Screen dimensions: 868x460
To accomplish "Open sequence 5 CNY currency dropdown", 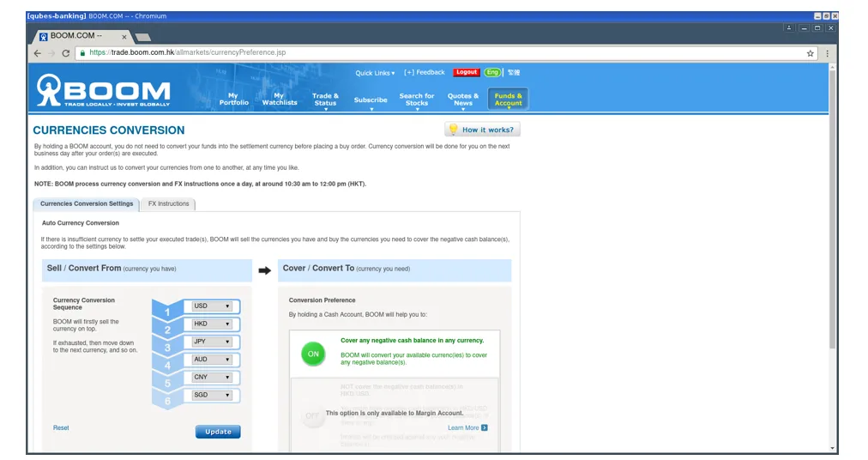I will tap(212, 377).
